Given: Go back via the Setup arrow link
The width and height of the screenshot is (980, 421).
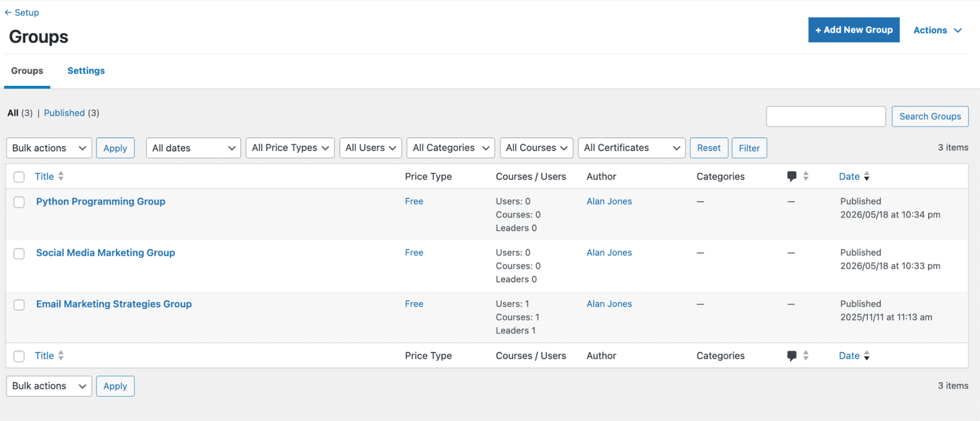Looking at the screenshot, I should click(21, 12).
